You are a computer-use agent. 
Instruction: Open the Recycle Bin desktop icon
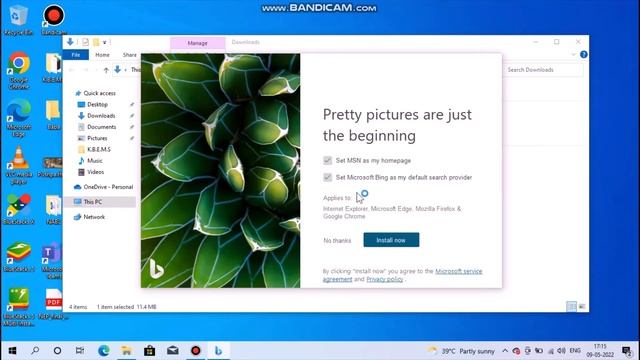point(18,19)
